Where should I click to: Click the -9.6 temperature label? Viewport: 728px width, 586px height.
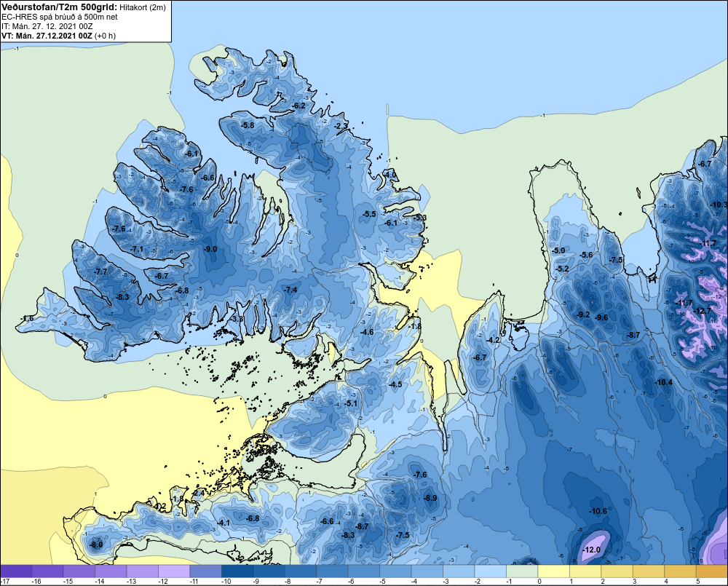pyautogui.click(x=602, y=317)
